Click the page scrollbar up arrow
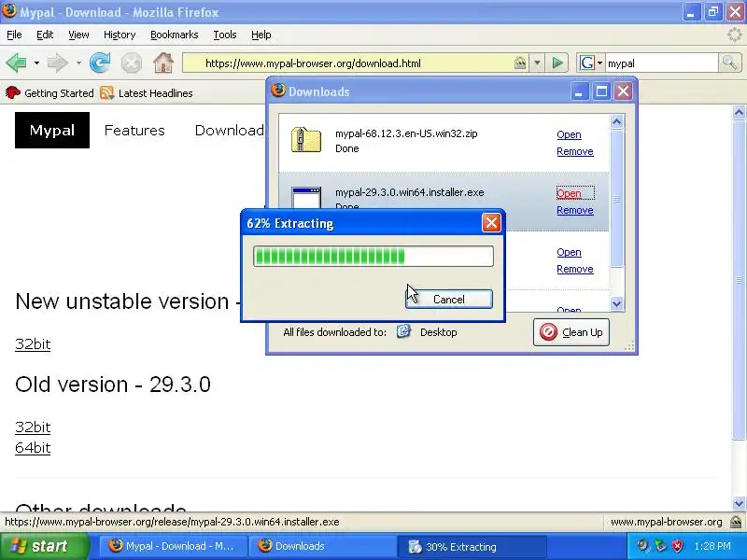Image resolution: width=747 pixels, height=560 pixels. [739, 112]
